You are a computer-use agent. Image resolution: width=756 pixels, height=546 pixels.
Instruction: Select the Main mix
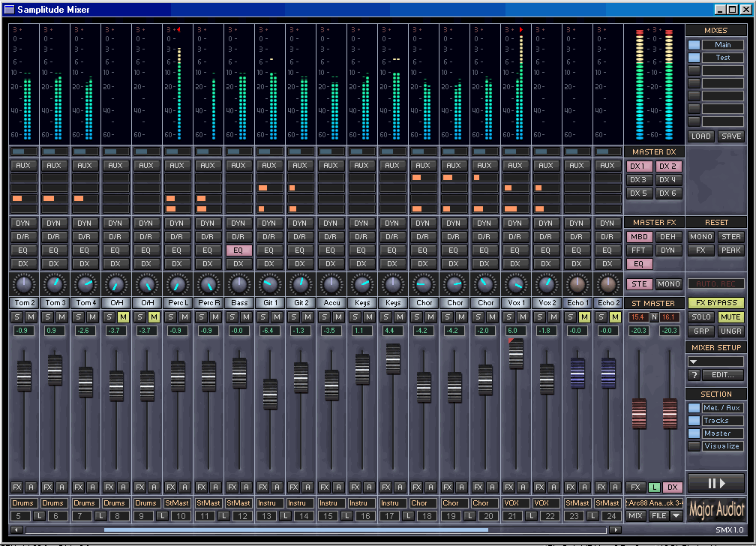(x=722, y=44)
